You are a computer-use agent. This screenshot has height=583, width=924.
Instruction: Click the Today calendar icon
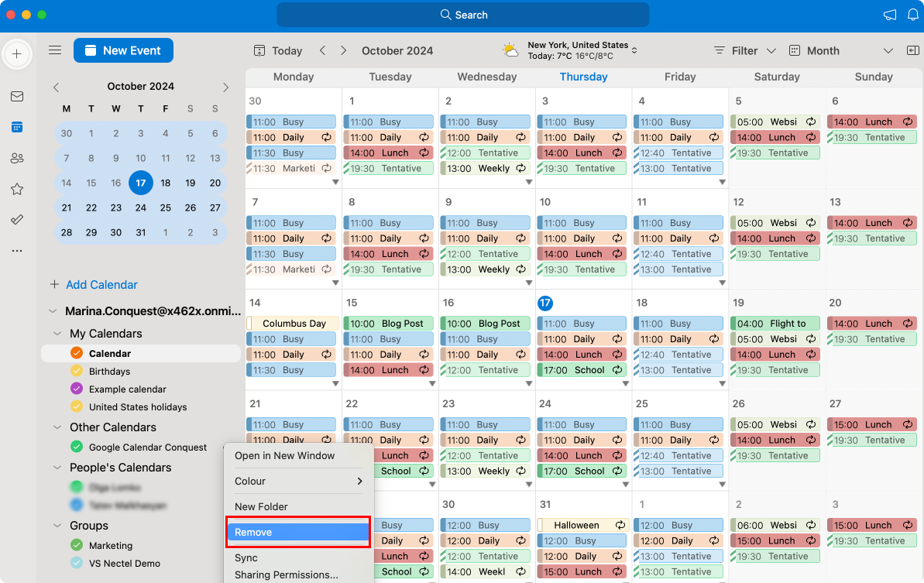(x=259, y=50)
